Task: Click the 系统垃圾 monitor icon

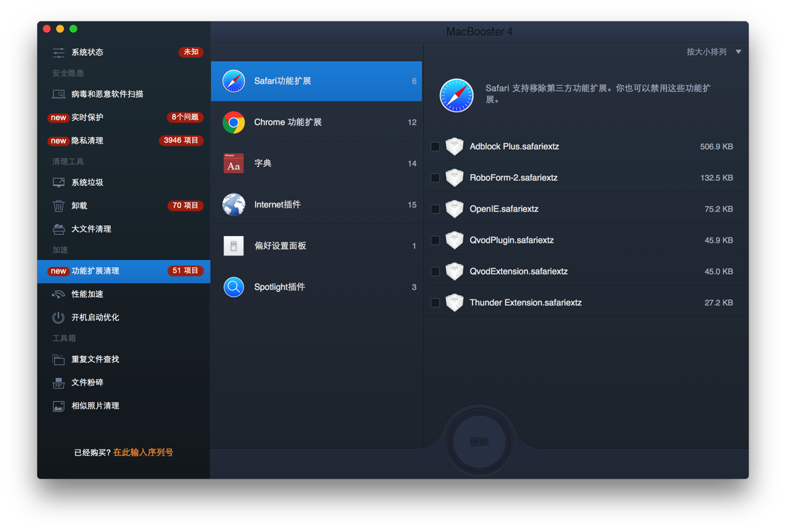Action: click(x=59, y=182)
